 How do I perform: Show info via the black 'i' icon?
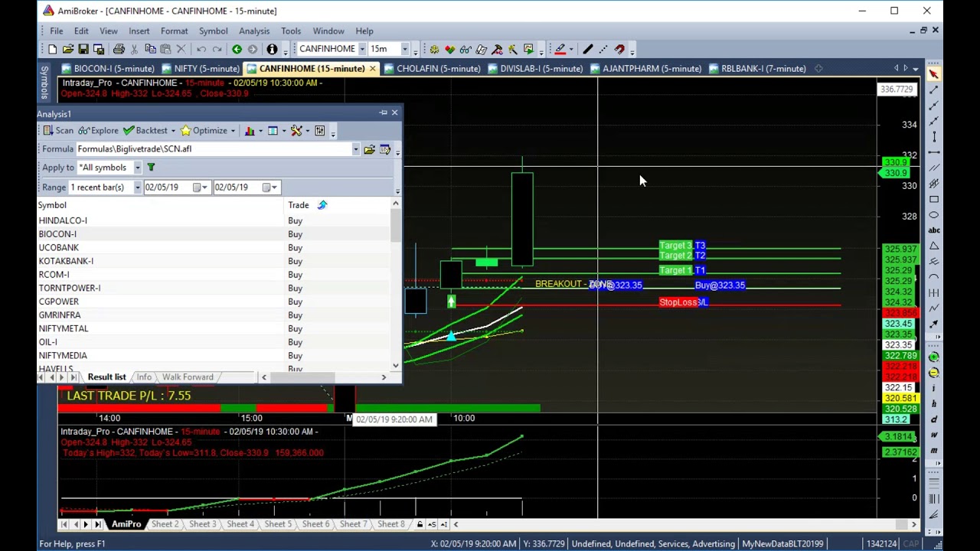tap(272, 49)
